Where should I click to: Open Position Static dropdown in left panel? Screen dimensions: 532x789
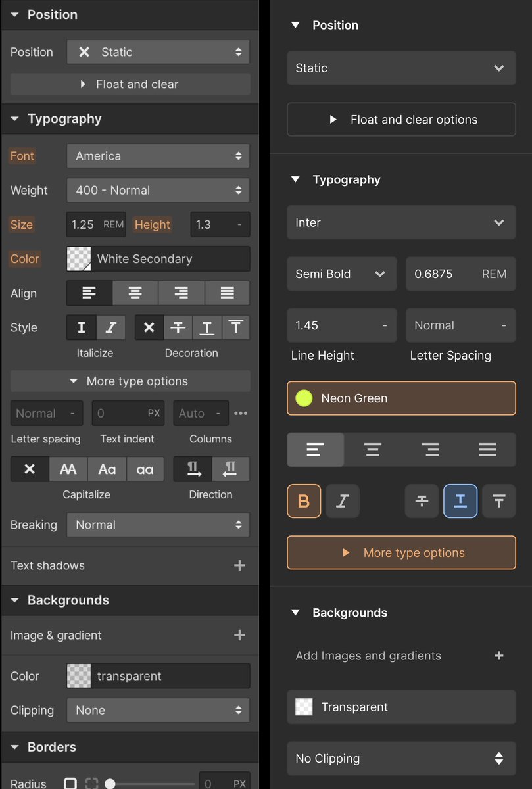click(x=158, y=52)
